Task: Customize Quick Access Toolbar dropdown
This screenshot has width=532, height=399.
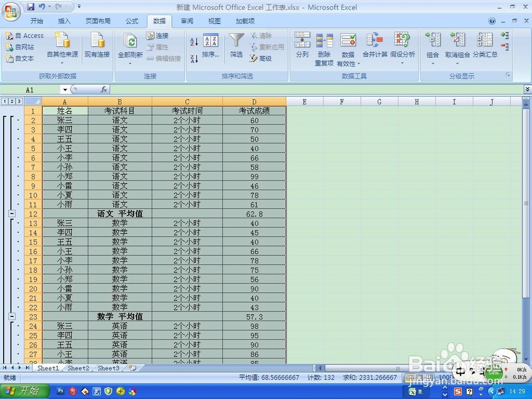Action: [x=79, y=6]
